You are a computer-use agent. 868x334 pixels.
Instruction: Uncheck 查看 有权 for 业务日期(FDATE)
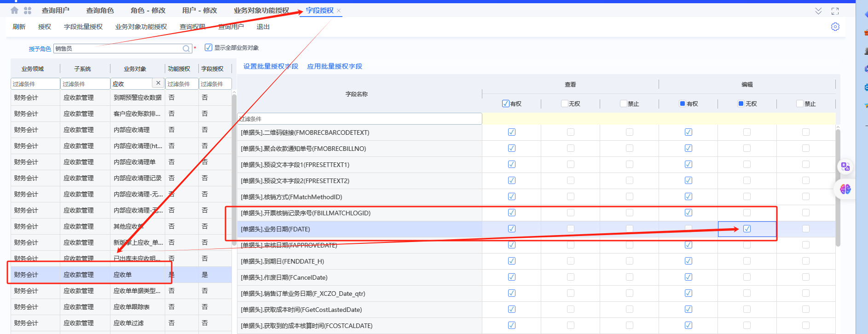coord(512,229)
